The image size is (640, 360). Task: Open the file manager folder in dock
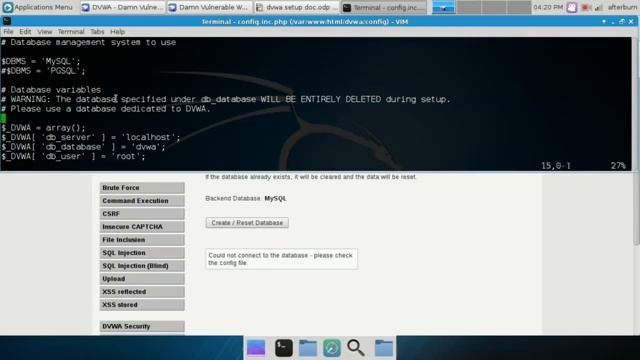pyautogui.click(x=308, y=348)
